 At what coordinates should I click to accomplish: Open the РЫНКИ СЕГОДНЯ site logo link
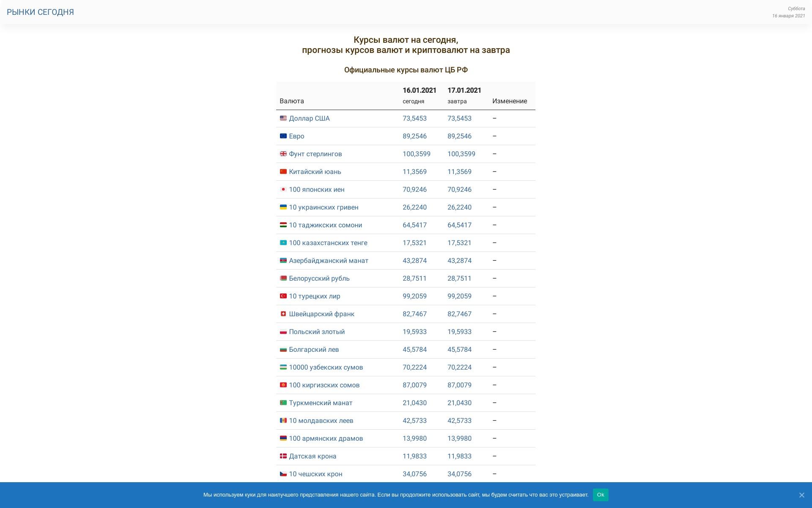40,12
